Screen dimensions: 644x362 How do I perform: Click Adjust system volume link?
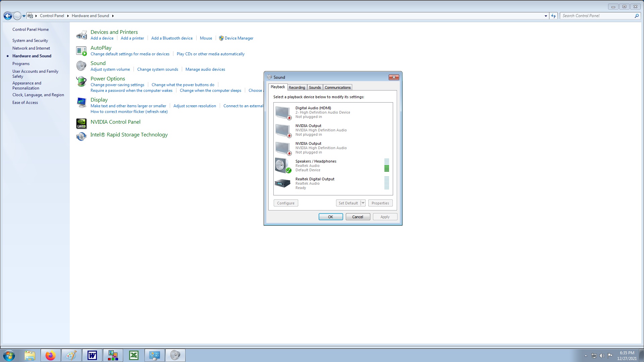pos(110,69)
